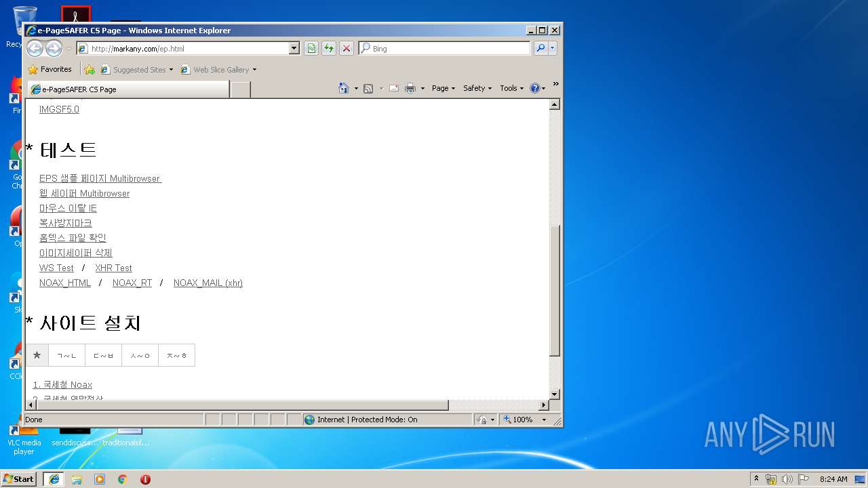
Task: Open a new blank tab
Action: point(241,89)
